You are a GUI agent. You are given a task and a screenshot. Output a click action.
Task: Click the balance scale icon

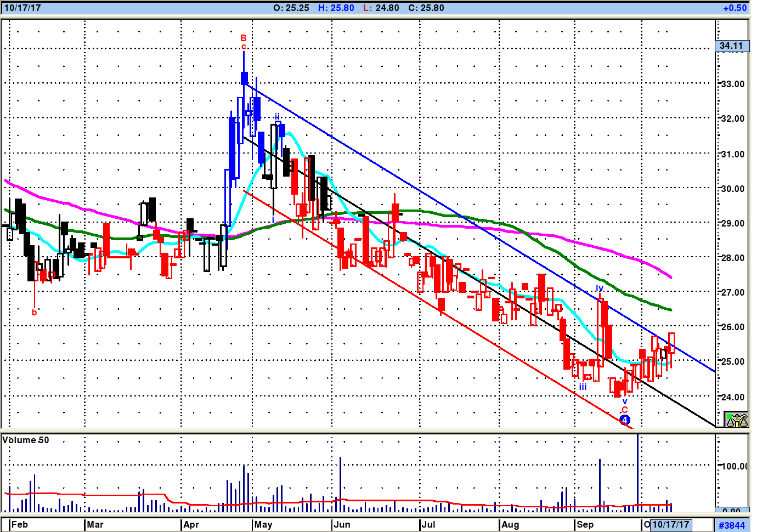coord(736,420)
